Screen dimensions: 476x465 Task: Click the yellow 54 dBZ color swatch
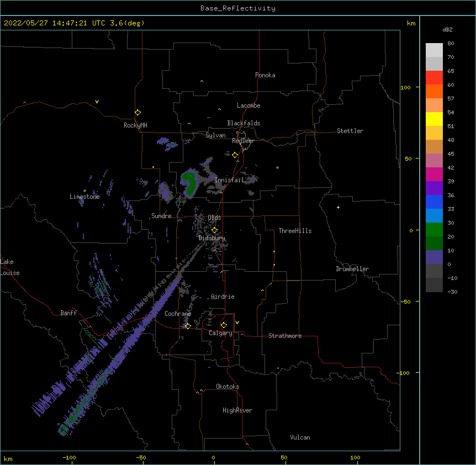click(x=434, y=119)
